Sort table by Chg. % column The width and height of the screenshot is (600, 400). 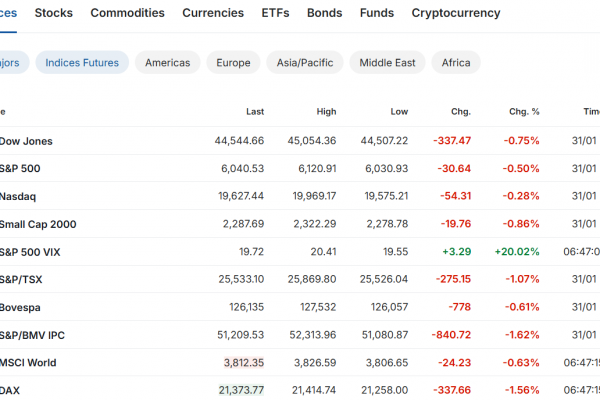pyautogui.click(x=524, y=111)
